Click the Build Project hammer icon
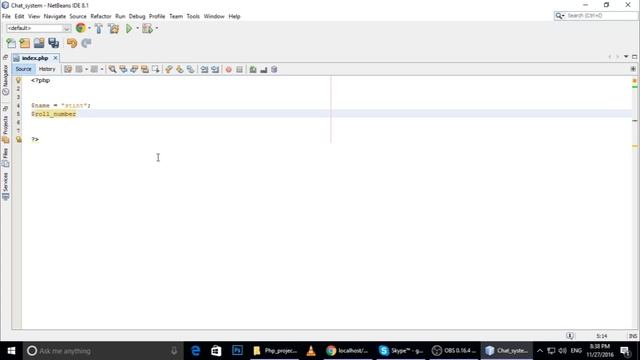The height and width of the screenshot is (360, 640). 99,28
